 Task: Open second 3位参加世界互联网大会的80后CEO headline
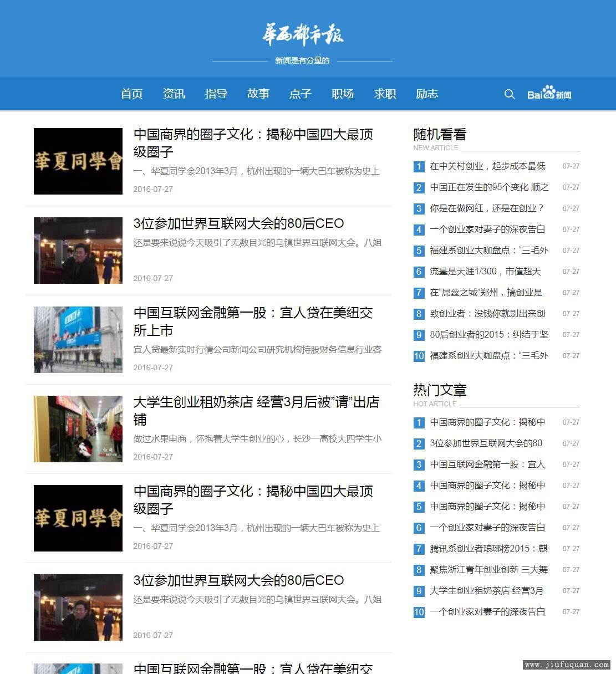(x=238, y=580)
